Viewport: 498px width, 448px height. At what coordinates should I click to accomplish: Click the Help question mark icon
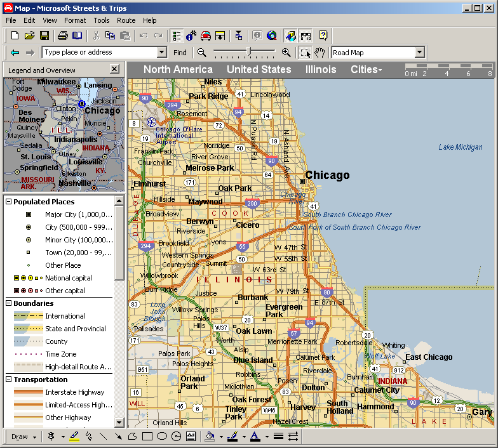[323, 36]
